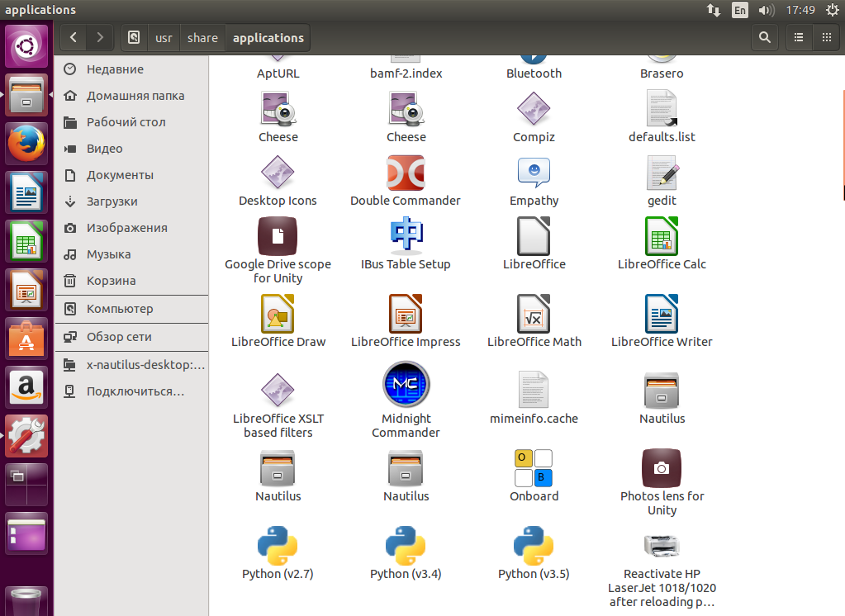Go back with the left arrow button
Screen dimensions: 845x616
pos(74,37)
